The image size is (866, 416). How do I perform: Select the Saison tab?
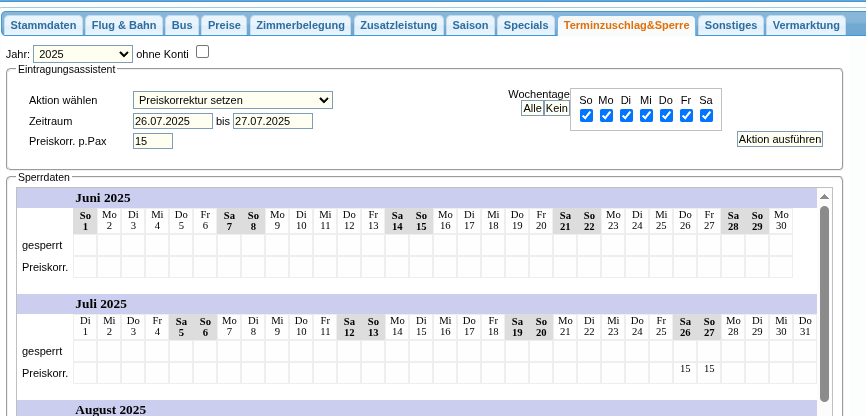(470, 25)
